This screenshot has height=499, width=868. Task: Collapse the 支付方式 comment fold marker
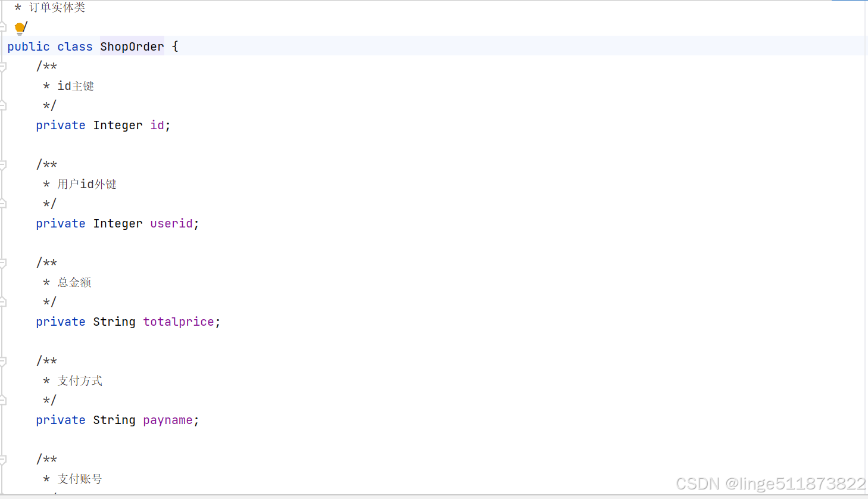click(3, 361)
